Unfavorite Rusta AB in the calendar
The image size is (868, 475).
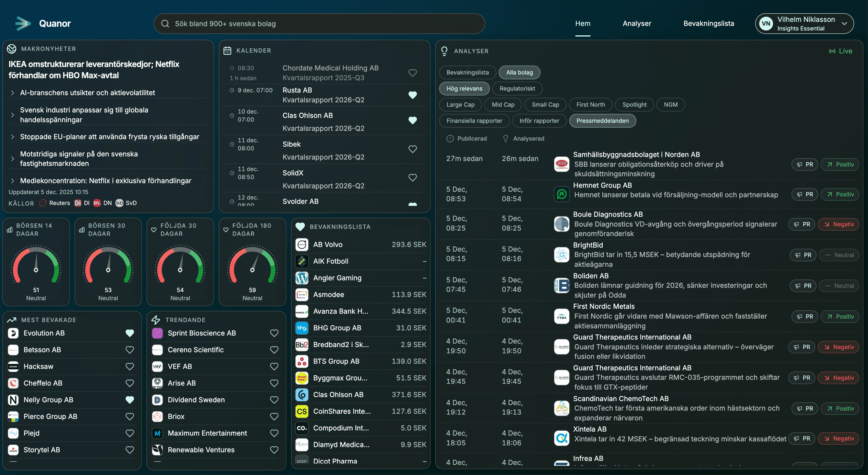(413, 95)
